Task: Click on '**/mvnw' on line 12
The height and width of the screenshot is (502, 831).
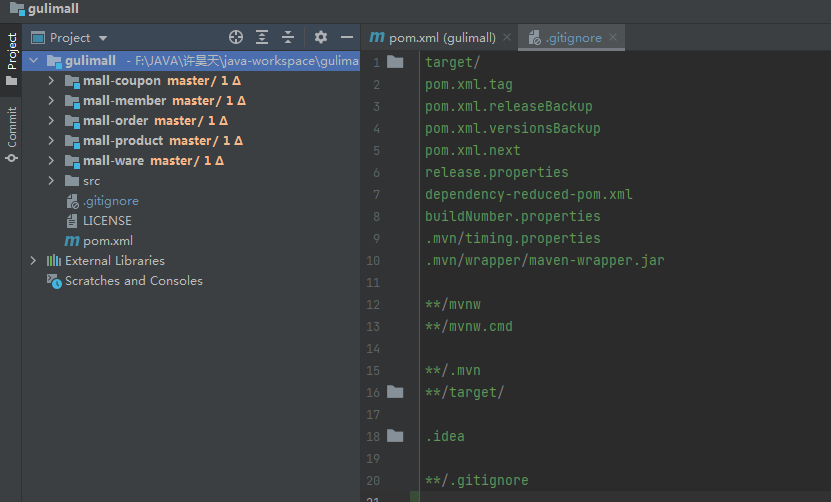Action: point(453,305)
